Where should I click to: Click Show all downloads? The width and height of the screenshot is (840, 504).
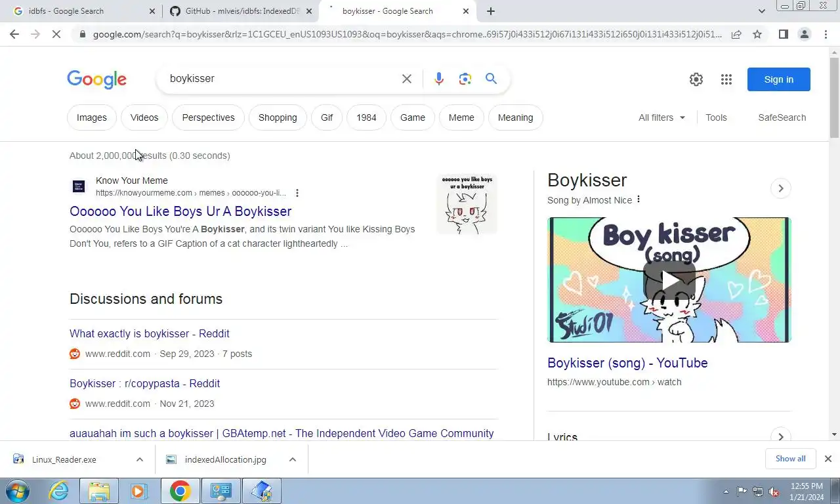pos(790,459)
